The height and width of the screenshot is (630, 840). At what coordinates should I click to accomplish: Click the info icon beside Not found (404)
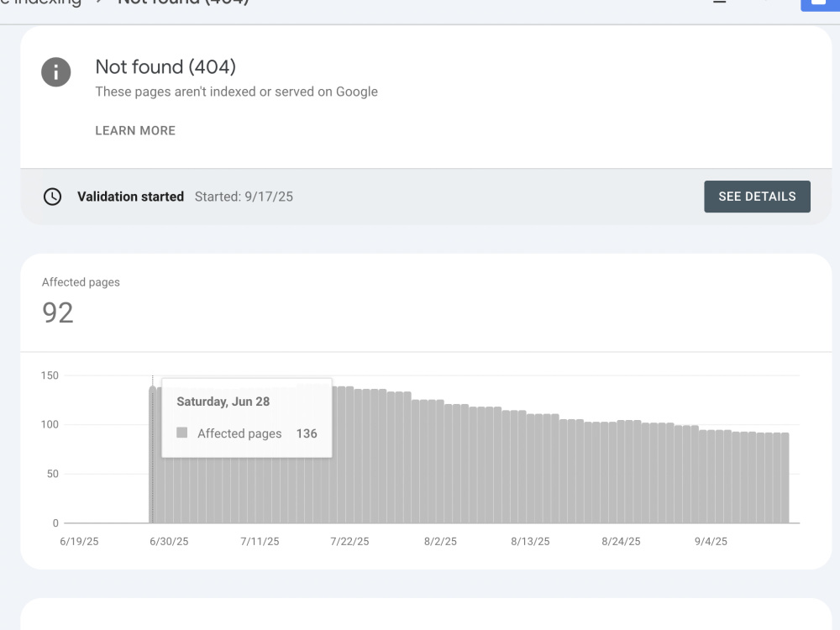click(x=55, y=71)
